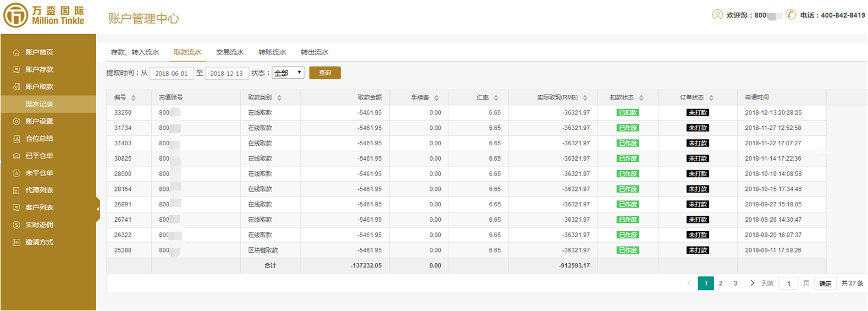Viewport: 868px width, 311px height.
Task: Sort table by 编号 column arrows
Action: (134, 98)
